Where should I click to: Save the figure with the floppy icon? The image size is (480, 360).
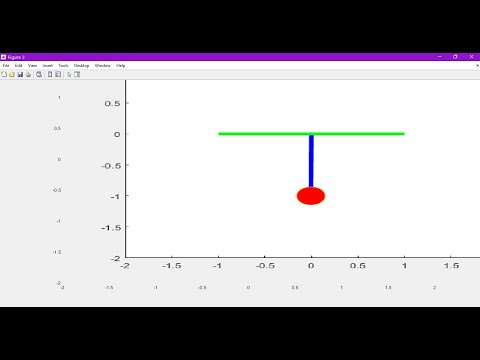click(x=20, y=74)
